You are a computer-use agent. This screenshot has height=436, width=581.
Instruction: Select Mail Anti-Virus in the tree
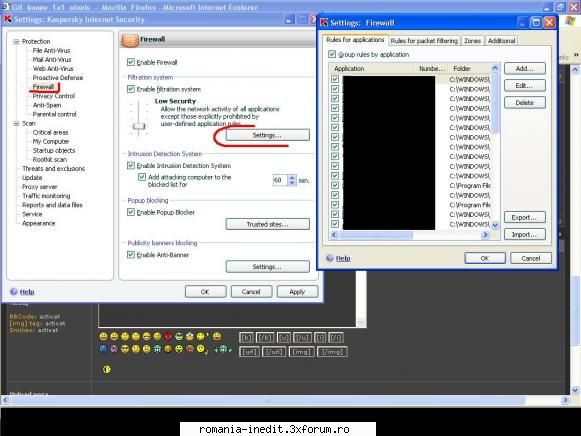(x=52, y=60)
